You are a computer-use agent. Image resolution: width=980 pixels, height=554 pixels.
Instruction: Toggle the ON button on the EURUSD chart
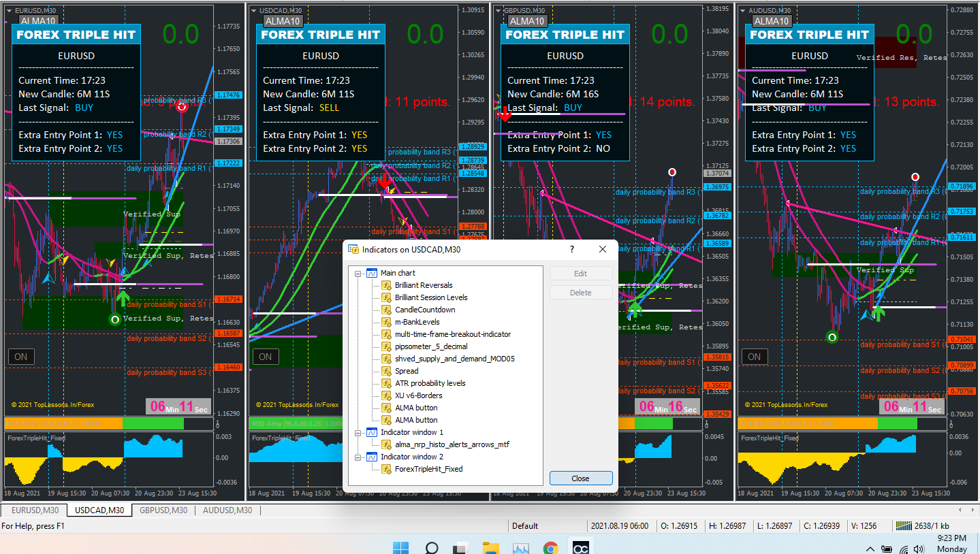(21, 357)
